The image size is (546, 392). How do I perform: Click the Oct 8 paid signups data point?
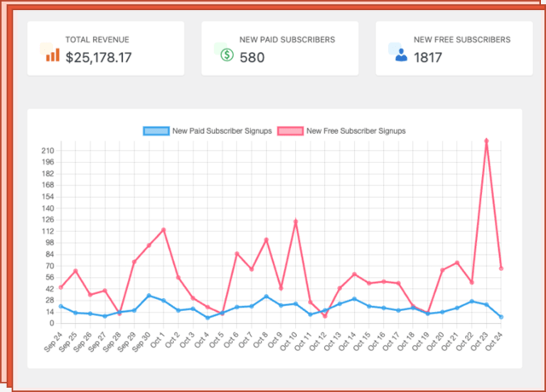click(x=266, y=297)
